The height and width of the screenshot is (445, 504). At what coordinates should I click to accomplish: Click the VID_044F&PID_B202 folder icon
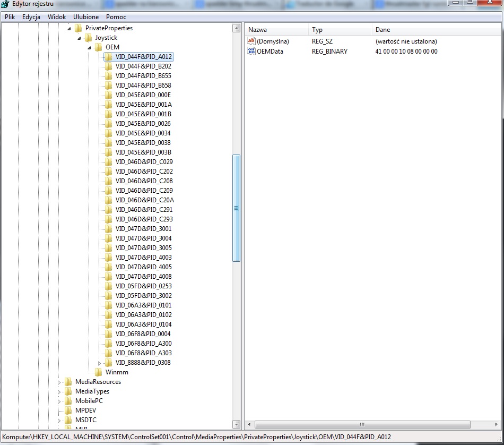click(109, 66)
